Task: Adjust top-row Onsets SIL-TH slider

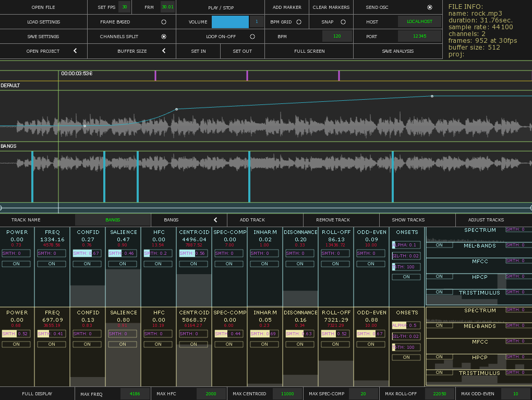Action: (406, 256)
